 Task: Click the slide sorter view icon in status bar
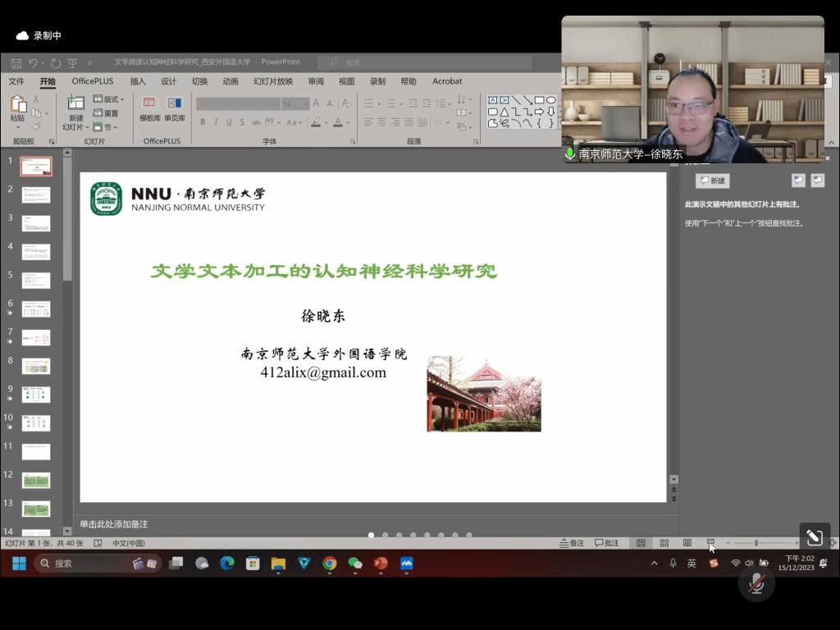coord(664,543)
